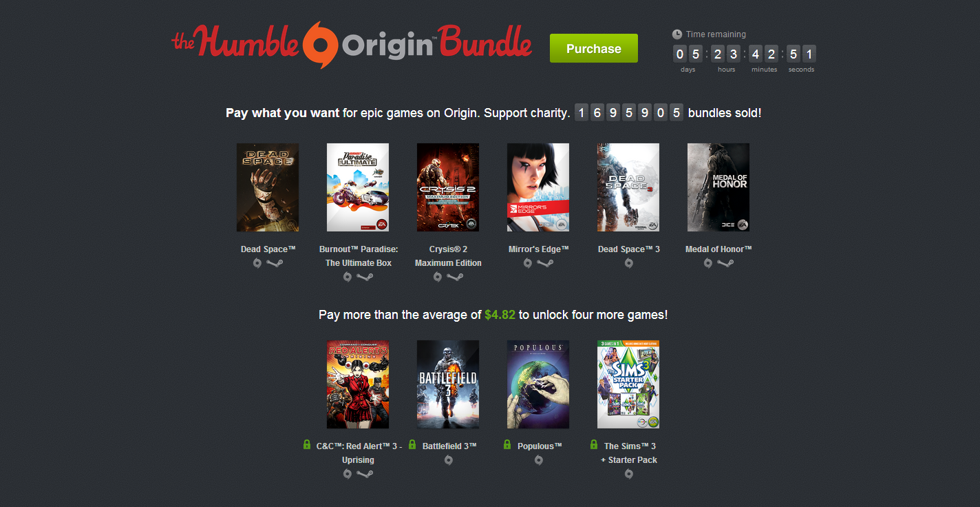Open the Dead Space cover thumbnail
The height and width of the screenshot is (507, 980).
268,187
